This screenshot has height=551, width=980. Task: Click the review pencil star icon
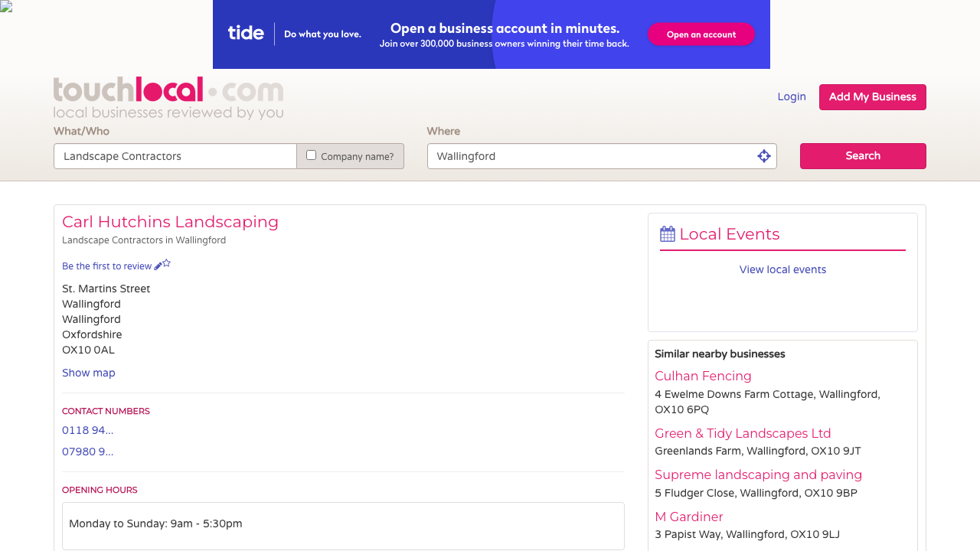[x=162, y=265]
